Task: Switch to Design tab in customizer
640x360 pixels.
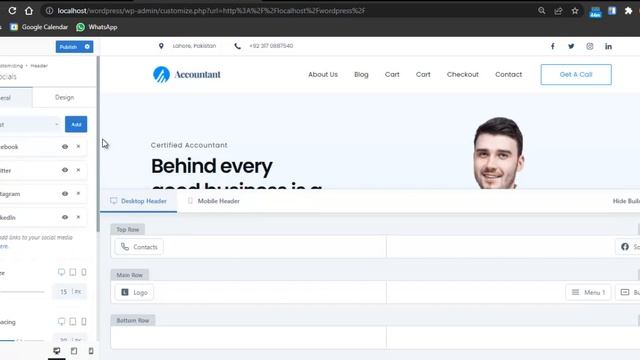Action: pos(64,97)
